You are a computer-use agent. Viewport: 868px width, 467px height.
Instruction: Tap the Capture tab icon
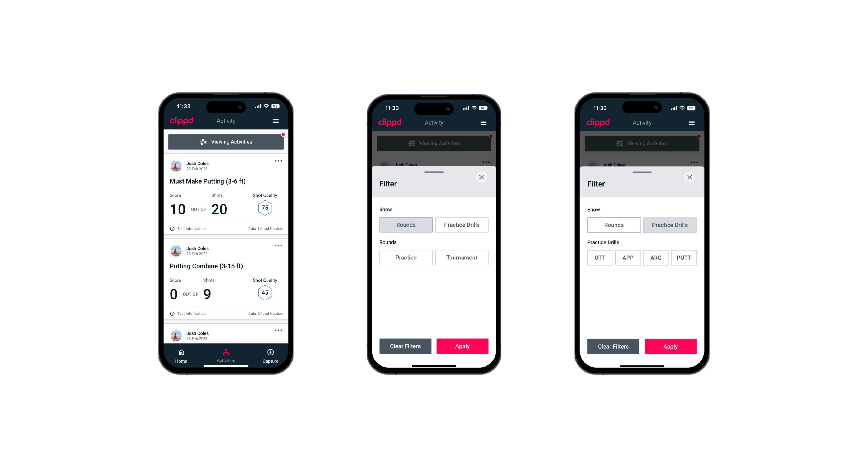[270, 352]
